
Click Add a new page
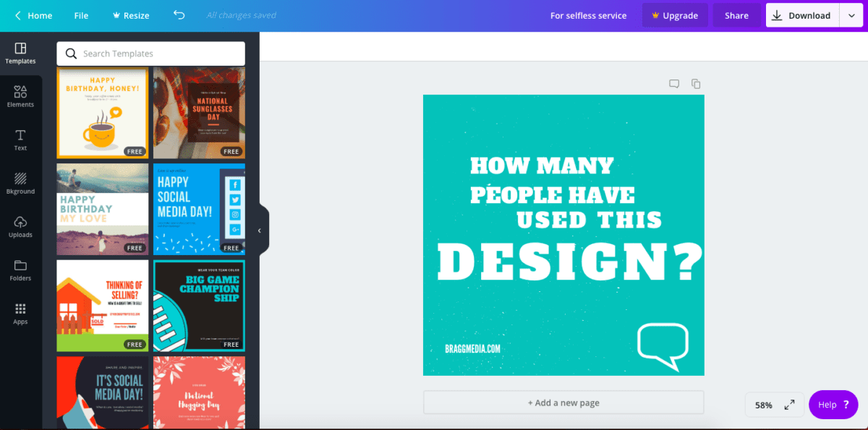(x=563, y=403)
